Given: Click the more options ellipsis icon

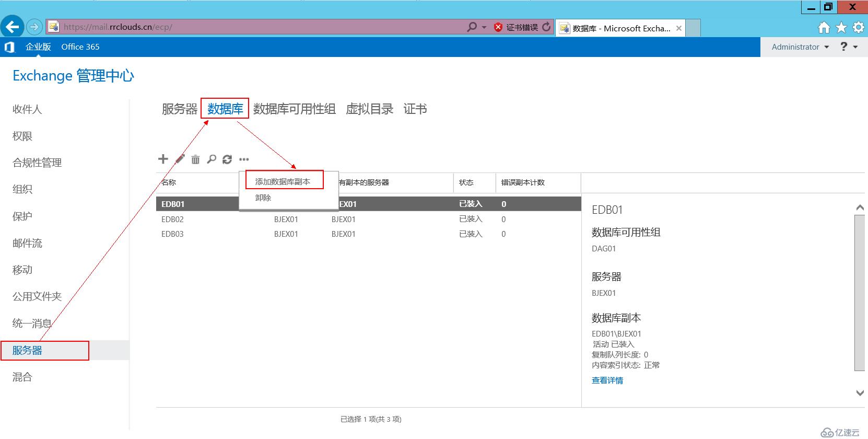Looking at the screenshot, I should (244, 159).
